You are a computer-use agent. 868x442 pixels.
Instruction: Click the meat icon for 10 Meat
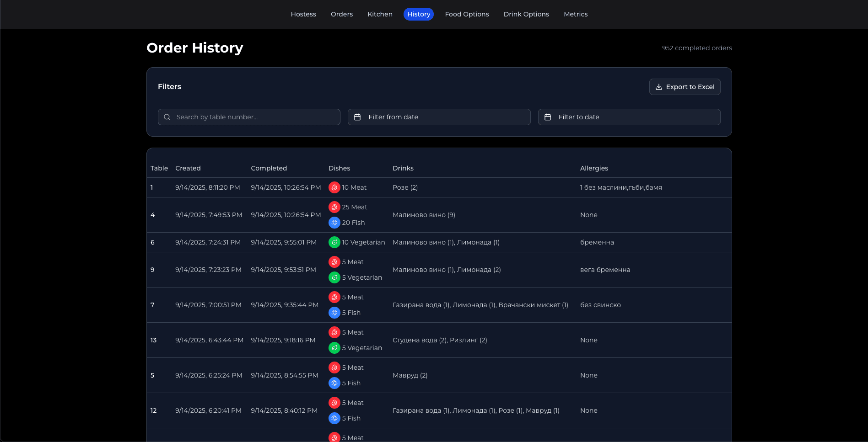click(334, 187)
